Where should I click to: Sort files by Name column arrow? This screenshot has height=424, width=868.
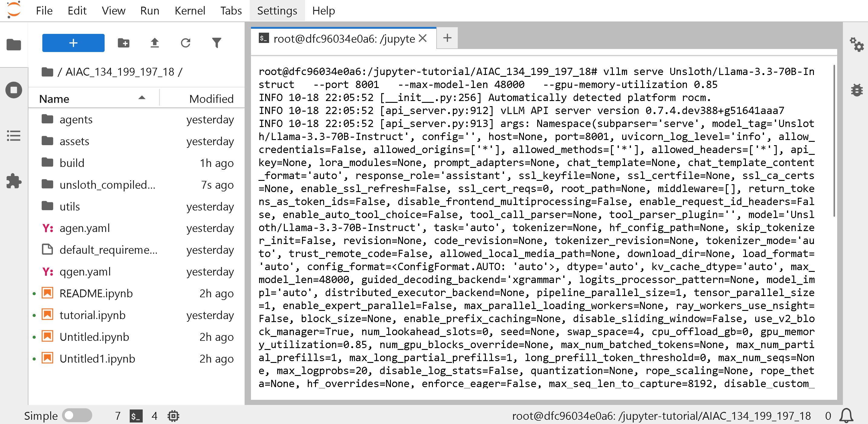[142, 98]
